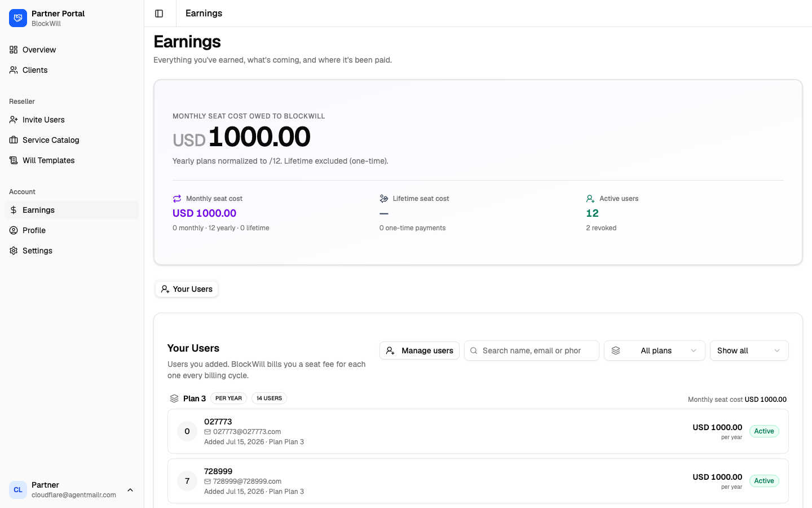Open the Profile page
Screen dimensions: 812x508
[x=72, y=230]
